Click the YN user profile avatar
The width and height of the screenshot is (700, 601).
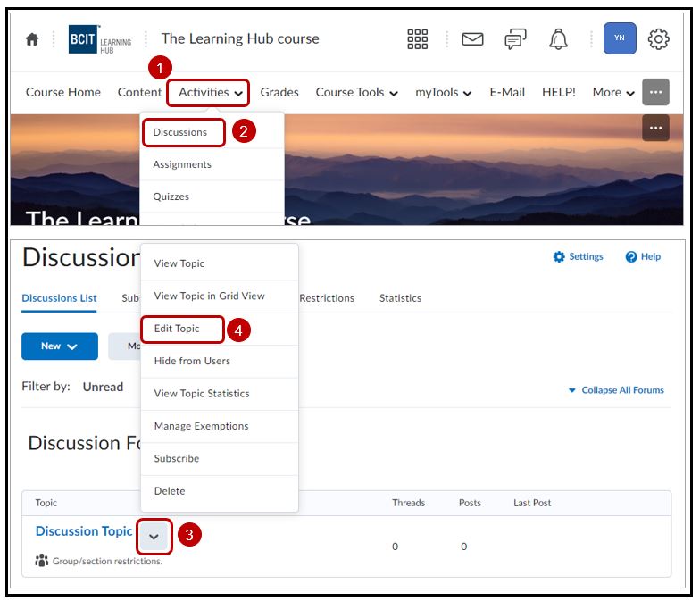pos(620,38)
